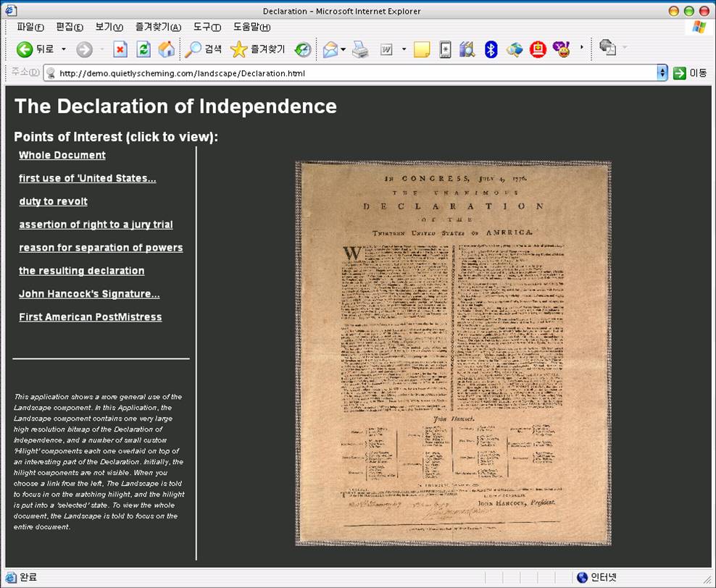Click the Stop loading red X icon

(x=120, y=49)
